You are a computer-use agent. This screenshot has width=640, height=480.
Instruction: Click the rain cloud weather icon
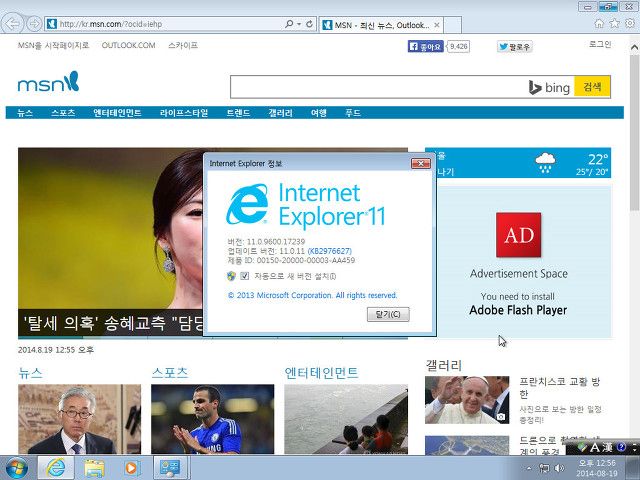coord(545,162)
